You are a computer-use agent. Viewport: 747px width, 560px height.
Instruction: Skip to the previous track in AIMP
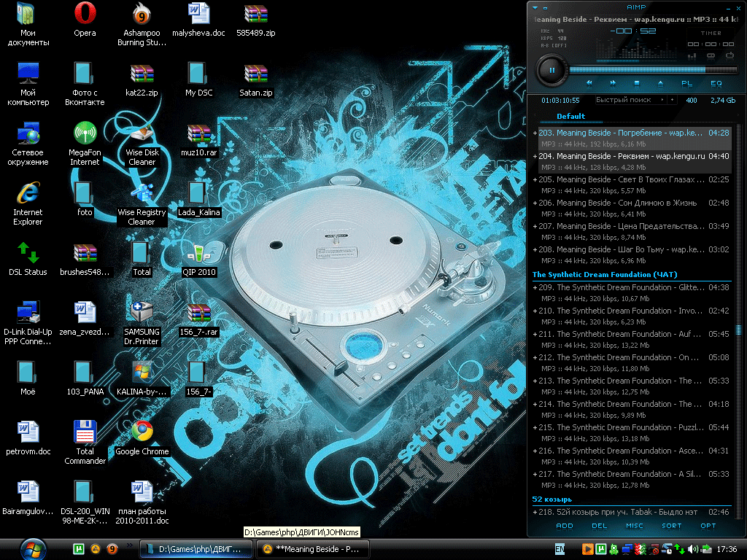point(589,83)
